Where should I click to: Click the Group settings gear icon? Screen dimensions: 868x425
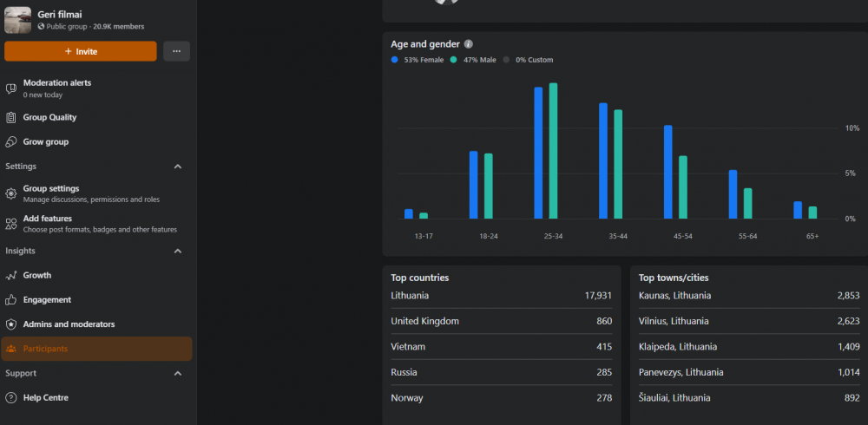[11, 193]
